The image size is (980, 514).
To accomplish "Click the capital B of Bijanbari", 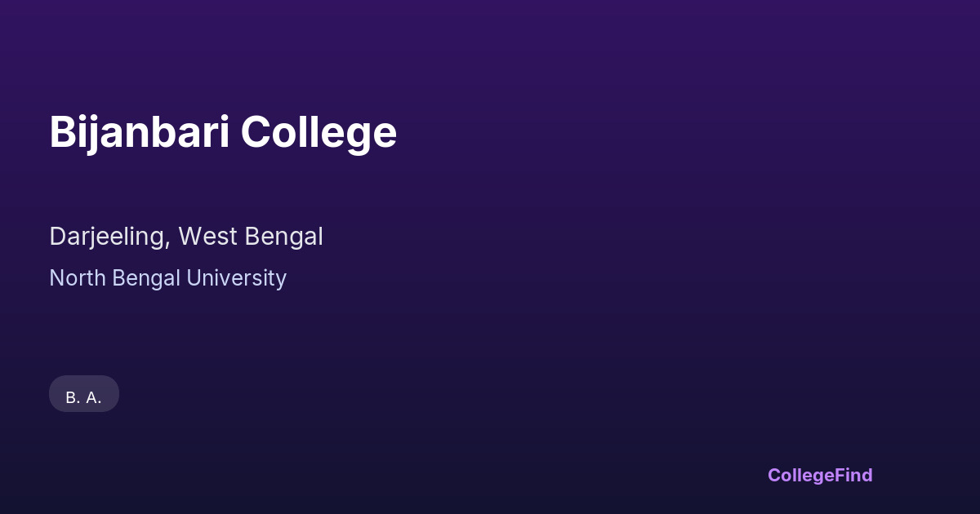I will point(62,132).
